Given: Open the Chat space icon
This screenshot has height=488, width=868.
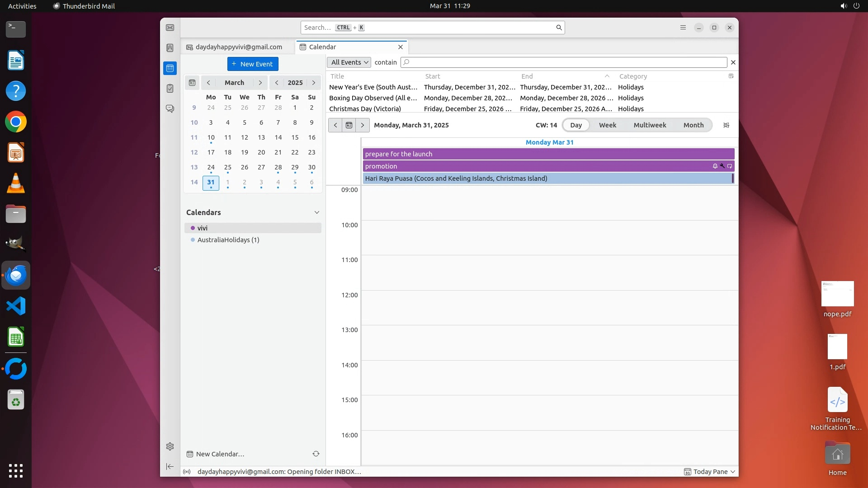Looking at the screenshot, I should 170,109.
